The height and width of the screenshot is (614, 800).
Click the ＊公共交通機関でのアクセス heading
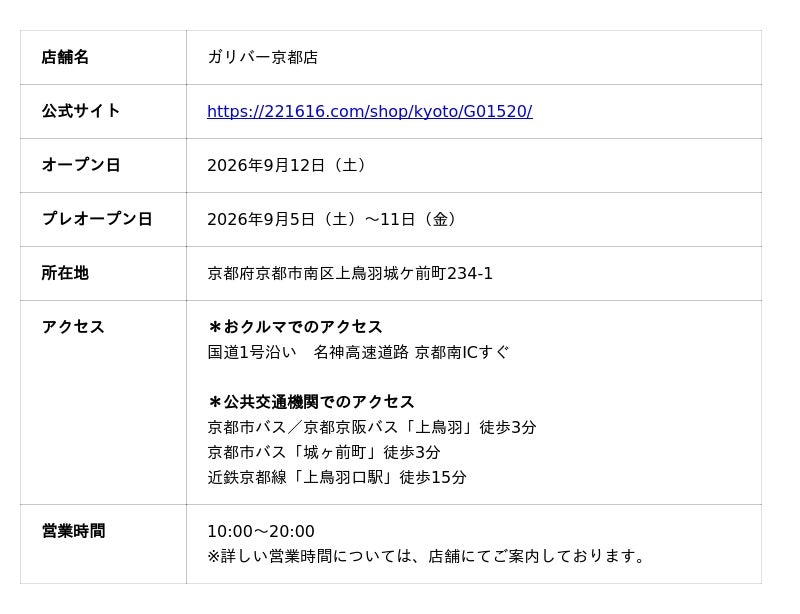tap(311, 402)
